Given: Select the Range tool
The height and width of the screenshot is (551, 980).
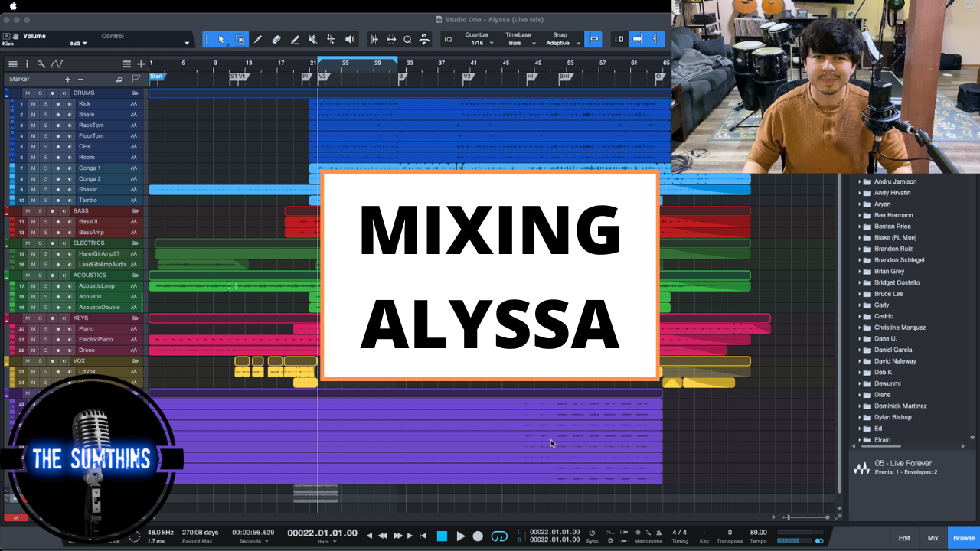Looking at the screenshot, I should (x=240, y=39).
